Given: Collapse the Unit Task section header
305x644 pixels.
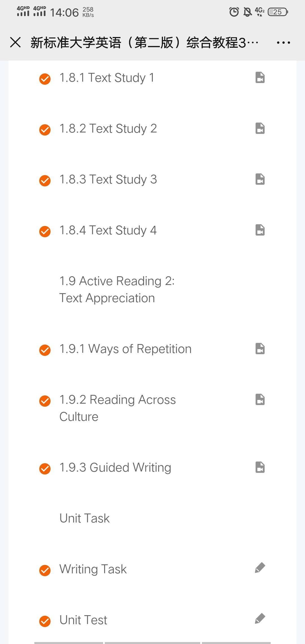Looking at the screenshot, I should click(x=84, y=518).
